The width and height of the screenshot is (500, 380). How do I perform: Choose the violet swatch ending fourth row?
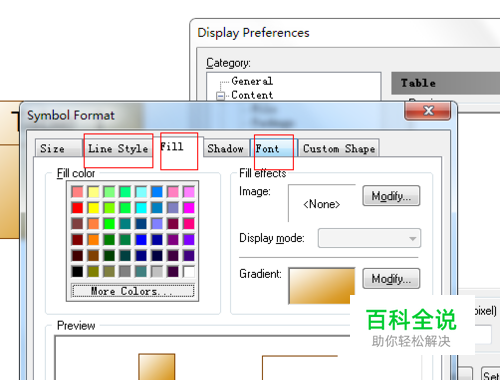(189, 239)
